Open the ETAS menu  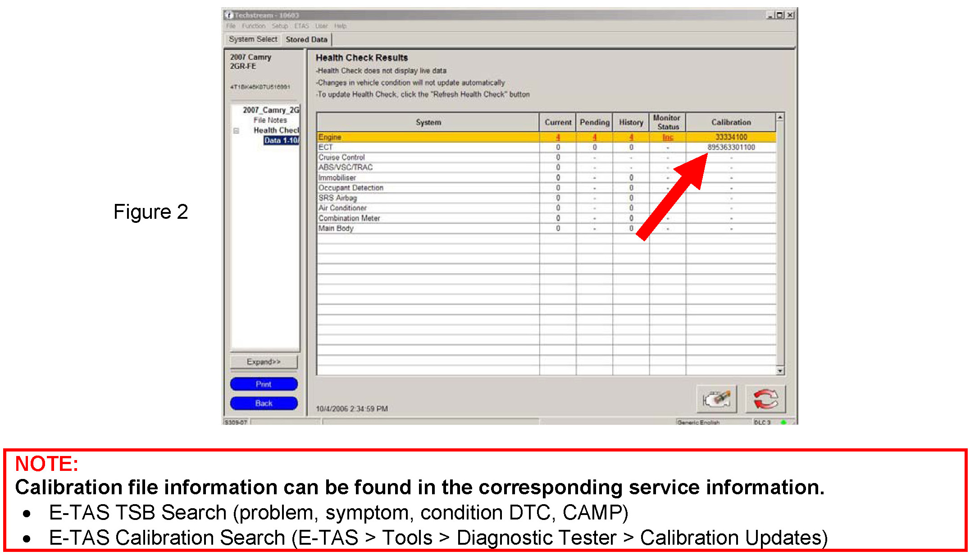pos(301,26)
